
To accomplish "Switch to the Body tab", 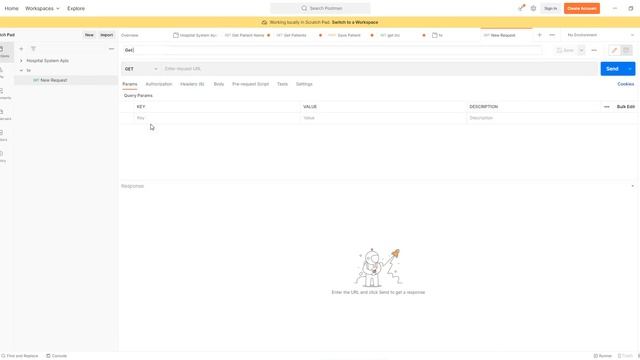I will click(219, 84).
